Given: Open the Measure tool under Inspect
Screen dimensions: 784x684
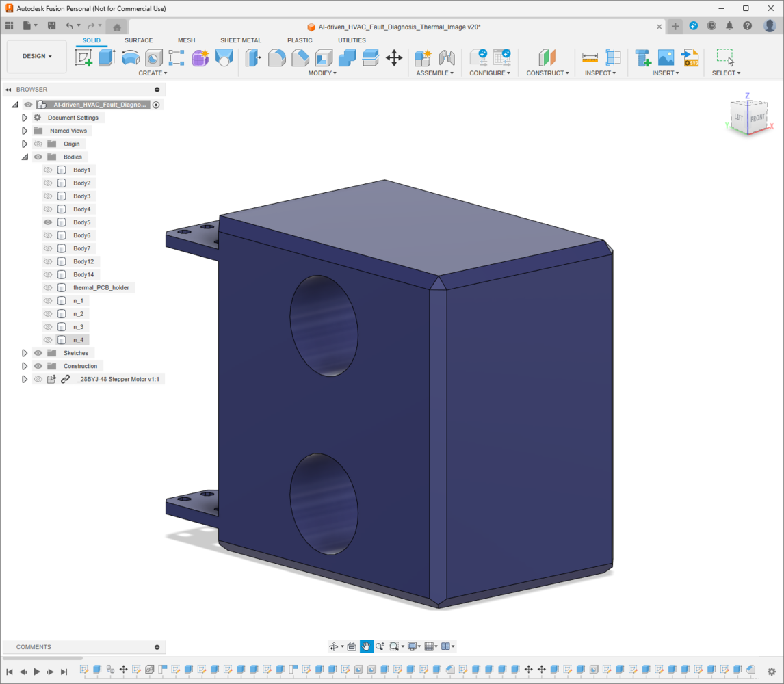Looking at the screenshot, I should 590,58.
